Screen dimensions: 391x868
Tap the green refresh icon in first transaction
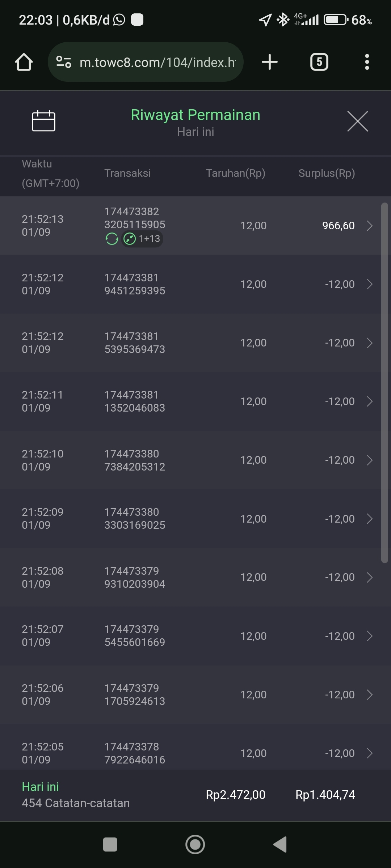tap(112, 239)
